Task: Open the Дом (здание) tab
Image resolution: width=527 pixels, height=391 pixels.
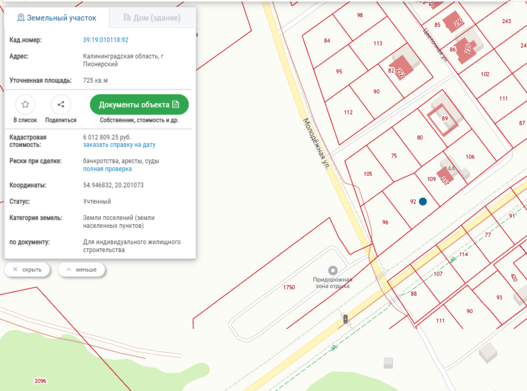Action: click(152, 18)
